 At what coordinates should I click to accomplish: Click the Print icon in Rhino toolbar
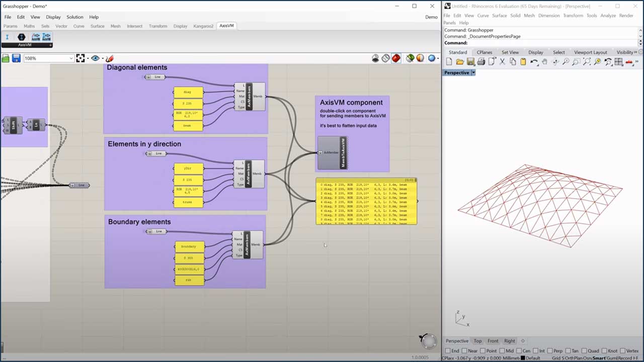point(481,62)
